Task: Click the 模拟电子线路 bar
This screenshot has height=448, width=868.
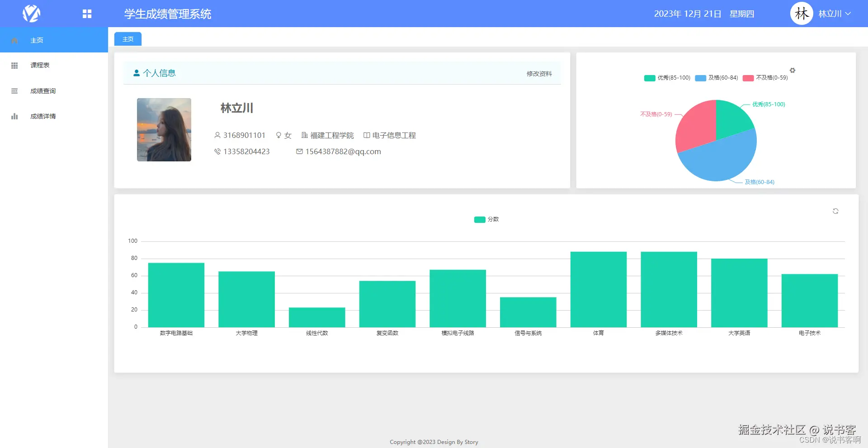Action: click(x=458, y=298)
